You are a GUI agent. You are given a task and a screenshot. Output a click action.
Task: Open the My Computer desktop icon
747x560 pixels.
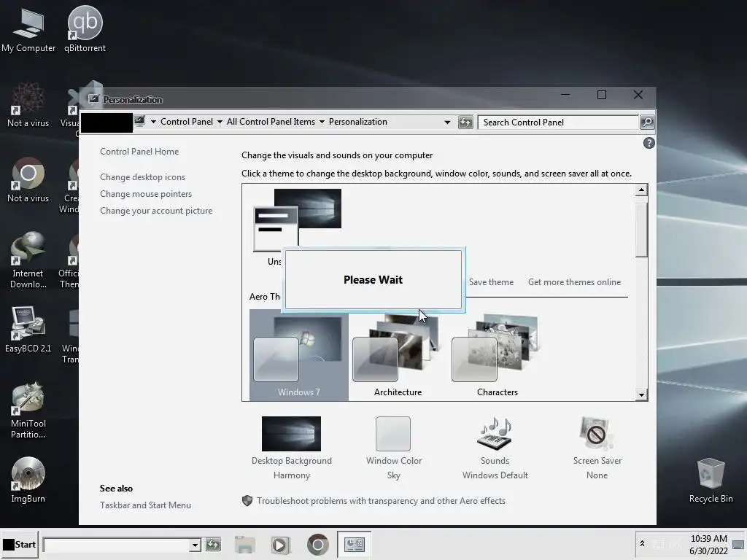pos(28,29)
